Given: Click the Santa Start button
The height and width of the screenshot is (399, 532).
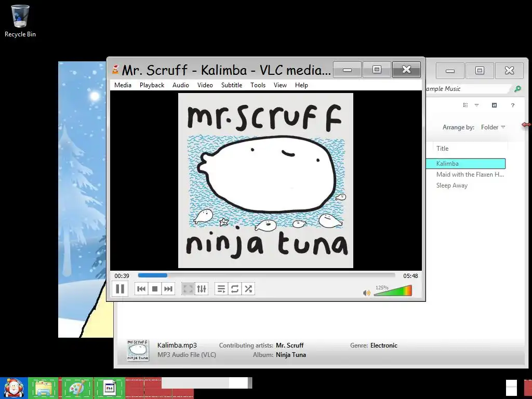Looking at the screenshot, I should pyautogui.click(x=14, y=388).
